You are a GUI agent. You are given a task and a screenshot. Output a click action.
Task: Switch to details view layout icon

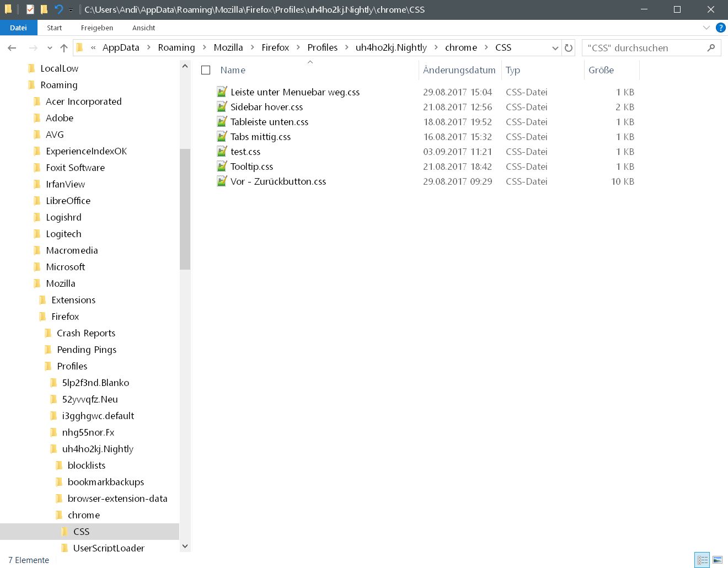point(702,560)
